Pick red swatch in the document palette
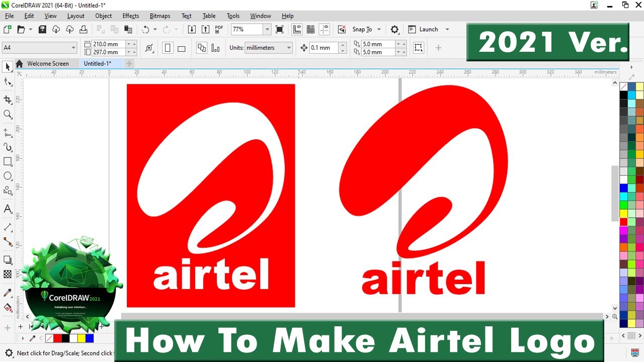The image size is (644, 362). (x=57, y=338)
